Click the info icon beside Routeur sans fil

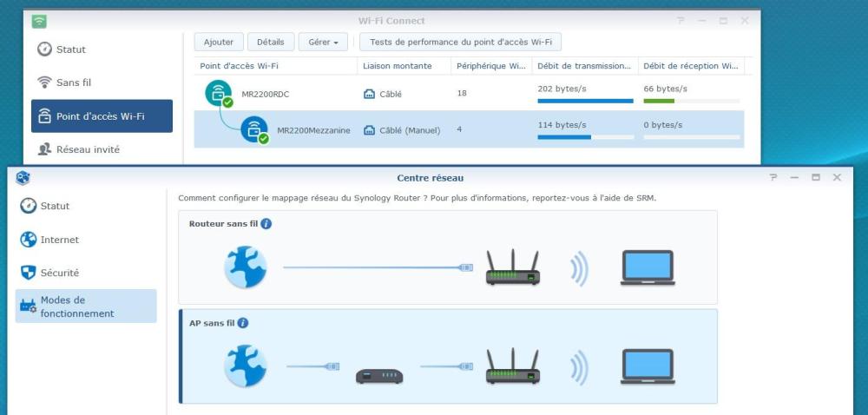pyautogui.click(x=266, y=224)
